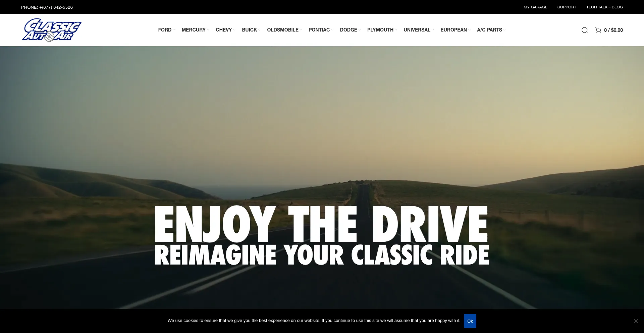Image resolution: width=644 pixels, height=333 pixels.
Task: Open the Support page link
Action: click(567, 7)
